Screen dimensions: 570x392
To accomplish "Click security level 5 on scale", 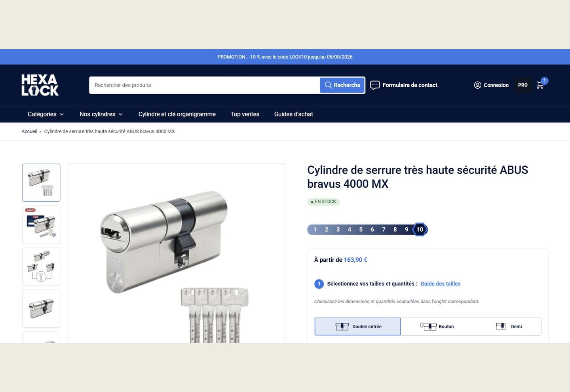I will pos(361,230).
